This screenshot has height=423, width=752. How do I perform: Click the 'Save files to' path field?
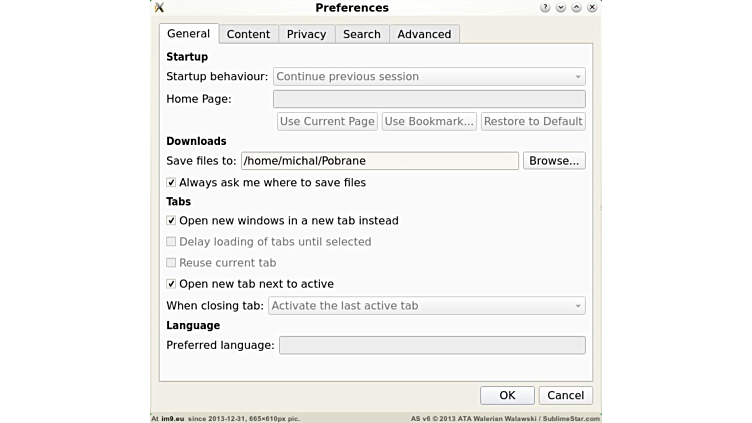click(x=379, y=161)
